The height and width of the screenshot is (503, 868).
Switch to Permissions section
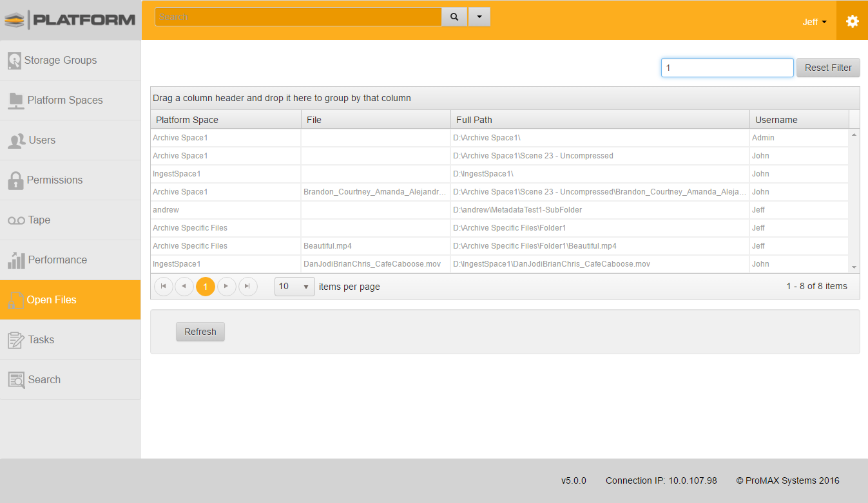(70, 180)
